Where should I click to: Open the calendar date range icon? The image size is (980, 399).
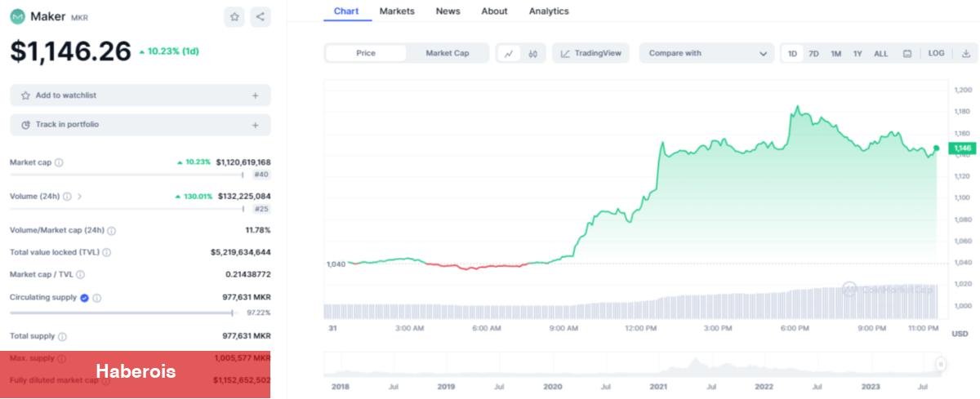pyautogui.click(x=907, y=54)
